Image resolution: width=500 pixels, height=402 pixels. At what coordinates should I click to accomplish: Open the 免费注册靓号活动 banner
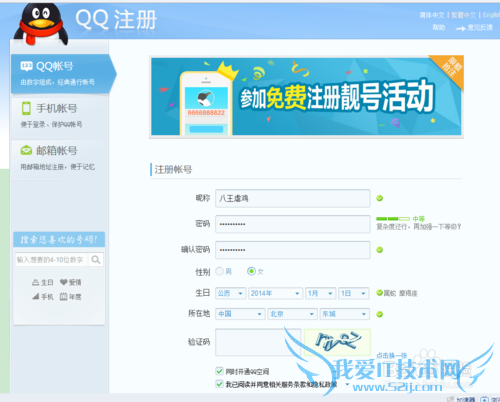[306, 96]
